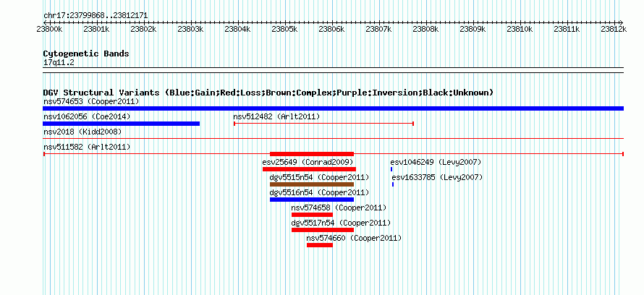Viewport: 644px width, 295px height.
Task: Click the 23810k ruler tick label
Action: [520, 29]
